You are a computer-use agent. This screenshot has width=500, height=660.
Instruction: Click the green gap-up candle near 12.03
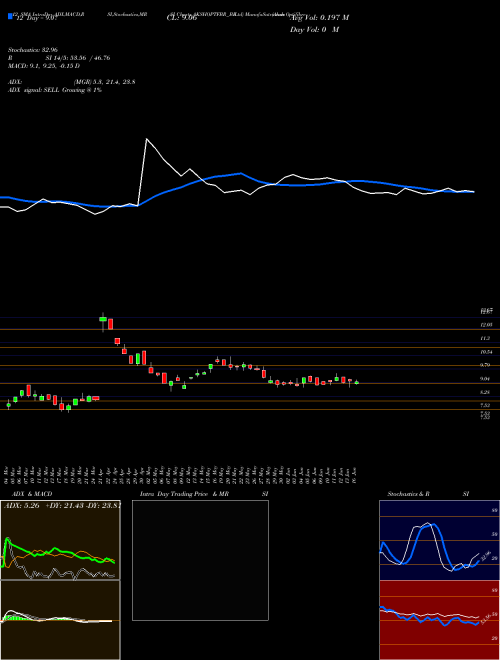point(103,319)
